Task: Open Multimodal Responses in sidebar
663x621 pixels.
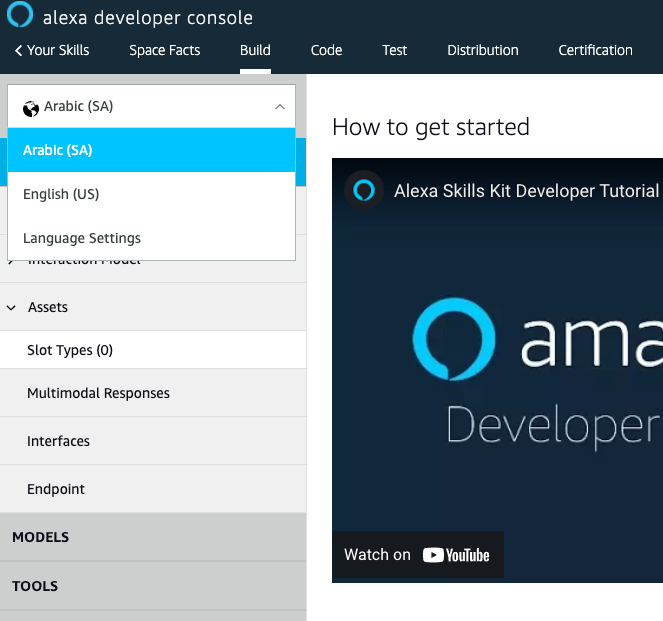Action: [x=98, y=393]
